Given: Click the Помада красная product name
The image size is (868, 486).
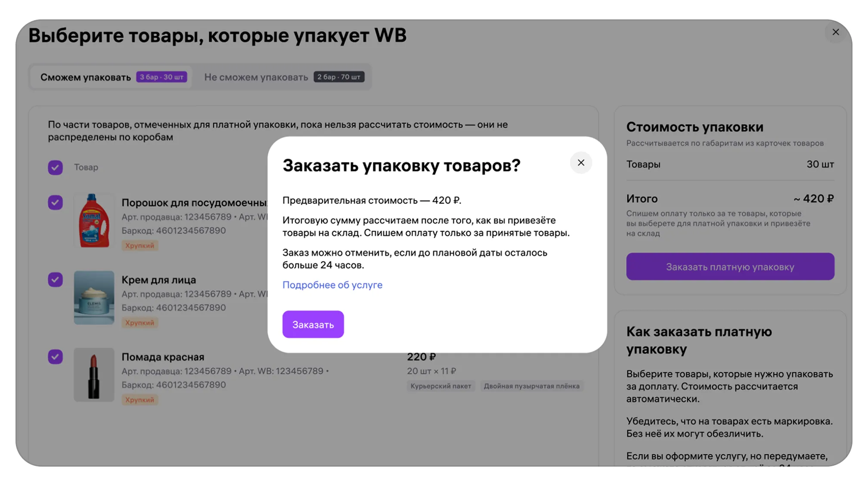Looking at the screenshot, I should (x=163, y=357).
